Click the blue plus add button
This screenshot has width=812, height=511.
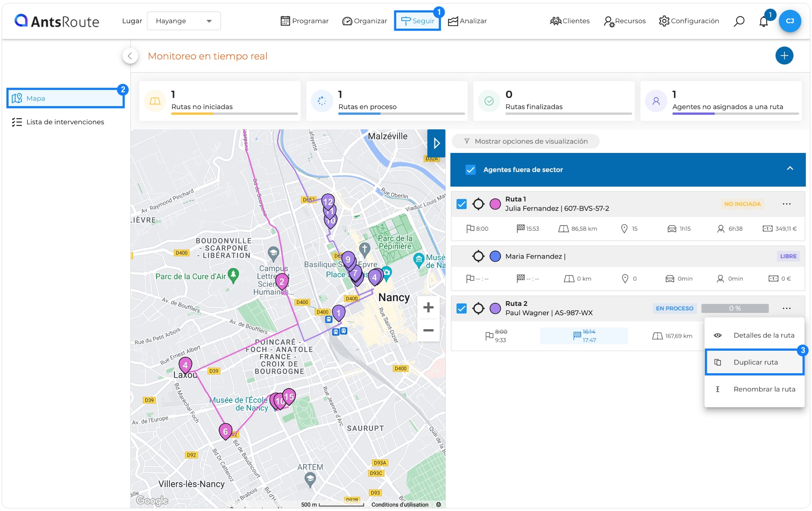[x=784, y=56]
